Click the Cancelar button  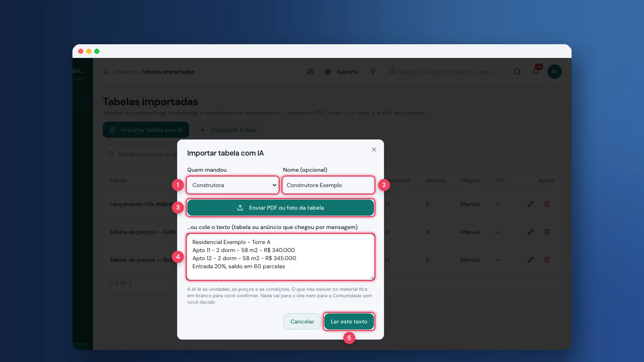point(302,321)
